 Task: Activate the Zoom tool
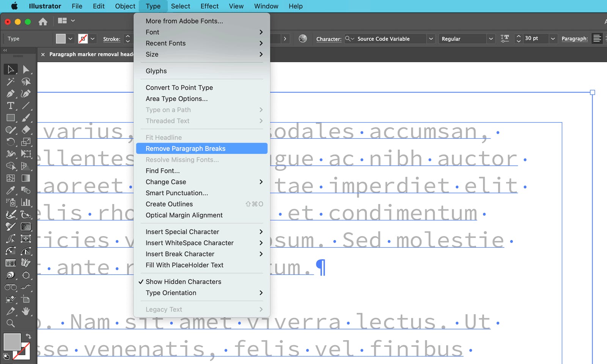pos(10,323)
